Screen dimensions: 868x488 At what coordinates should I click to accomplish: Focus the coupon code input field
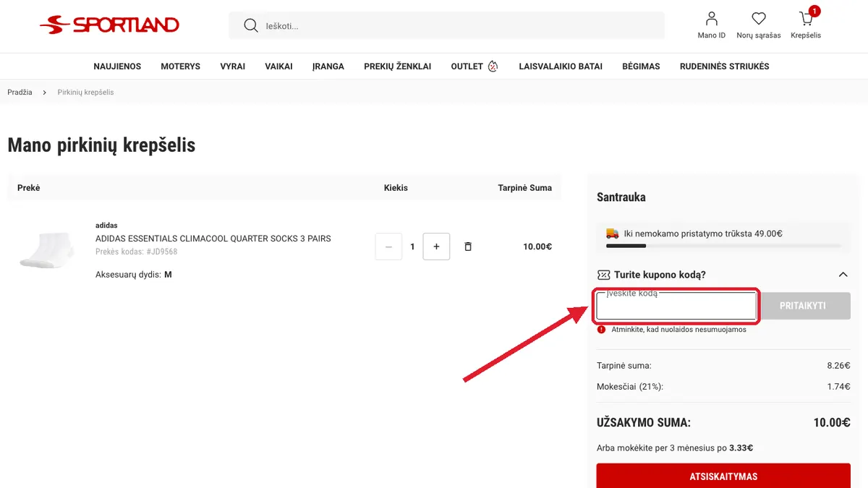(676, 306)
